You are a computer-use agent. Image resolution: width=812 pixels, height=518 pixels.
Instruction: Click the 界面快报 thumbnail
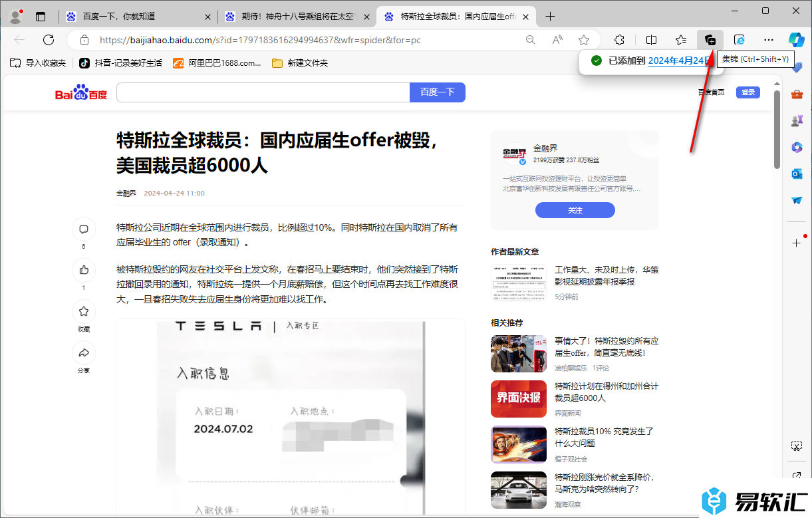tap(519, 398)
